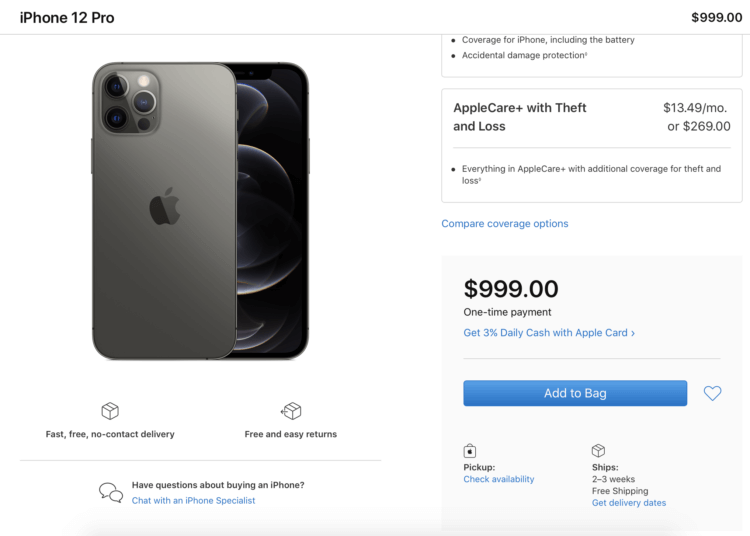This screenshot has height=536, width=750.
Task: Open Compare coverage options link
Action: click(505, 224)
